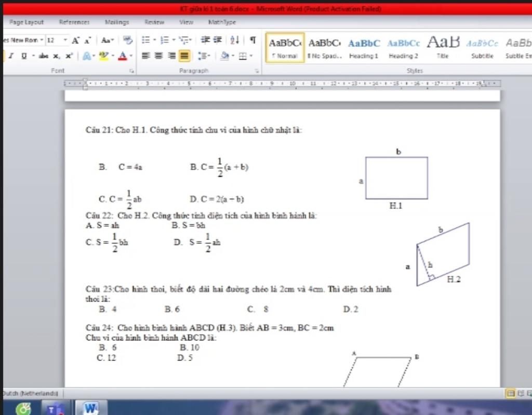The width and height of the screenshot is (532, 415).
Task: Apply the Heading 1 style
Action: pyautogui.click(x=364, y=48)
